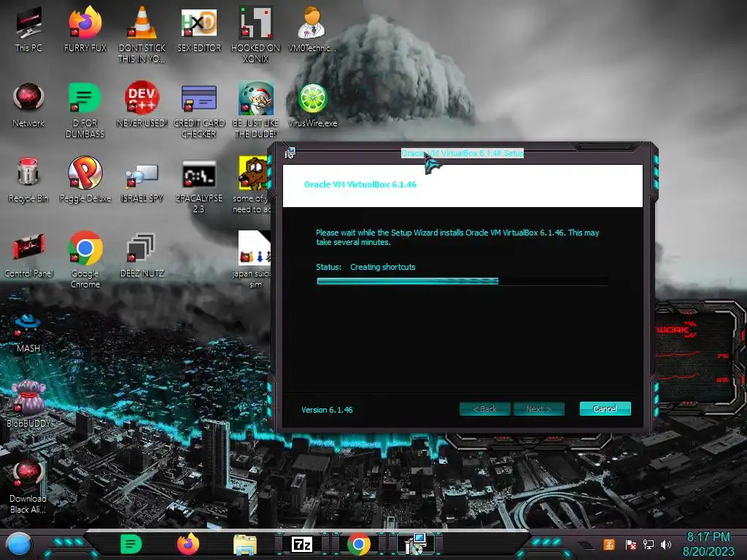Screen dimensions: 747x560
Task: Open the clock showing 8:17 PM
Action: (x=708, y=544)
